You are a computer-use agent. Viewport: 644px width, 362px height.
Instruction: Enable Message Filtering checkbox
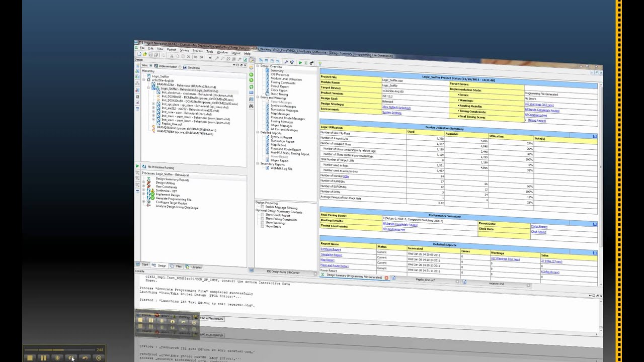(x=262, y=207)
